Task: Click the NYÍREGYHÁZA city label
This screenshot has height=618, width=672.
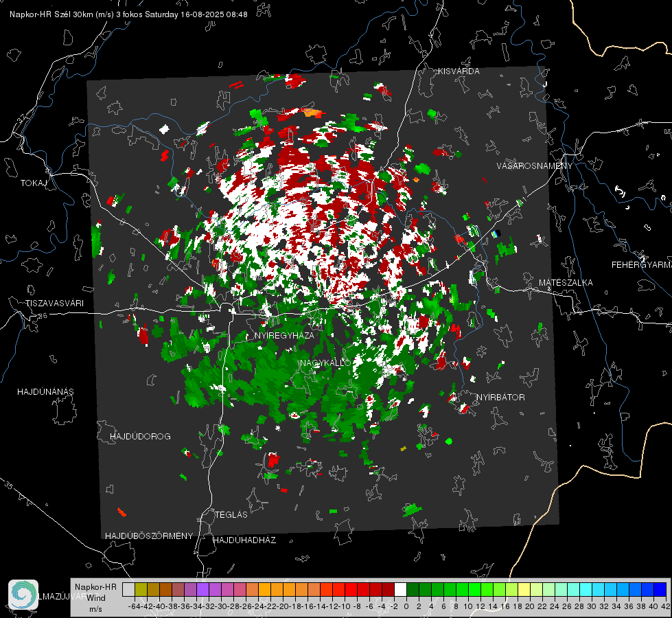Action: click(284, 335)
